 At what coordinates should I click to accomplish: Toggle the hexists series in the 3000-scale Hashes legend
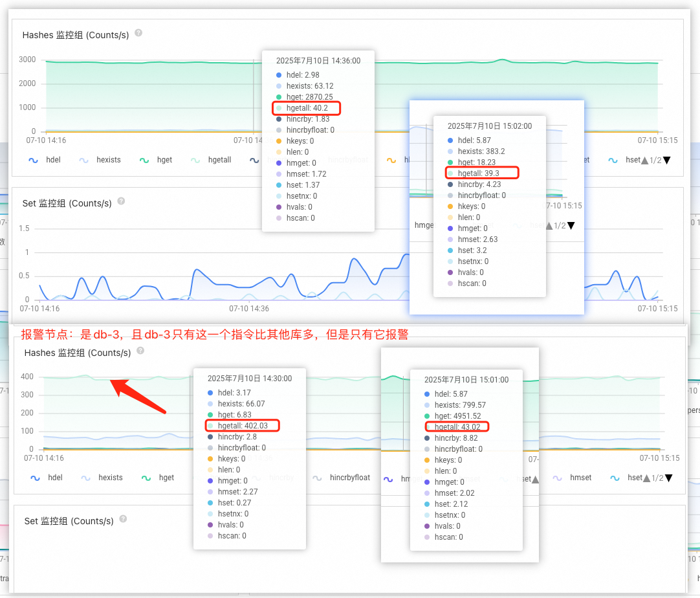[x=100, y=160]
